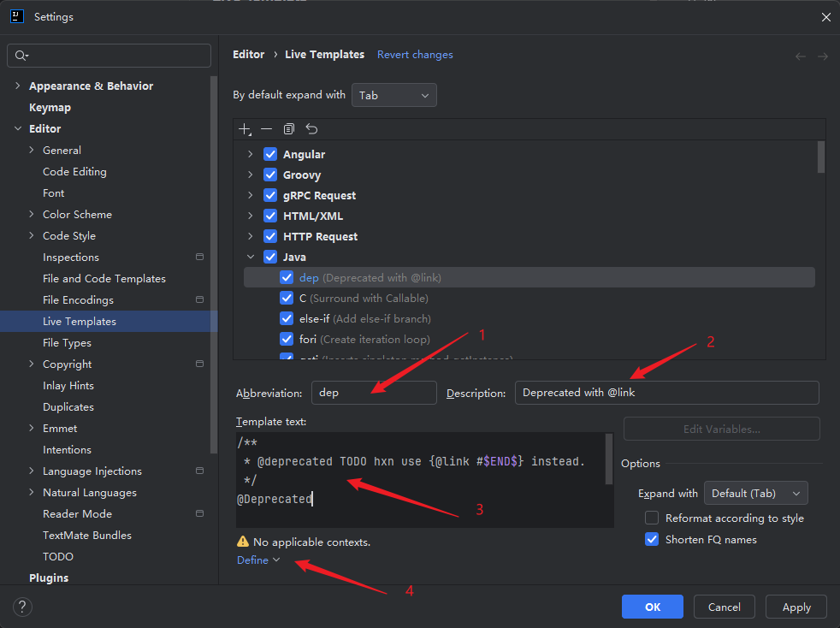Uncheck the C Surround with Callable checkbox
Screen dimensions: 840x628
[287, 298]
